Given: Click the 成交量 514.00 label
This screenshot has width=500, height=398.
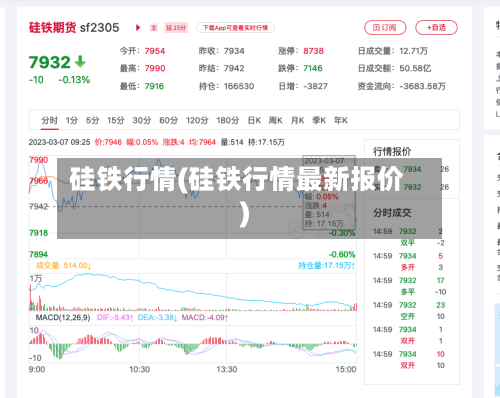Looking at the screenshot, I should point(63,266).
